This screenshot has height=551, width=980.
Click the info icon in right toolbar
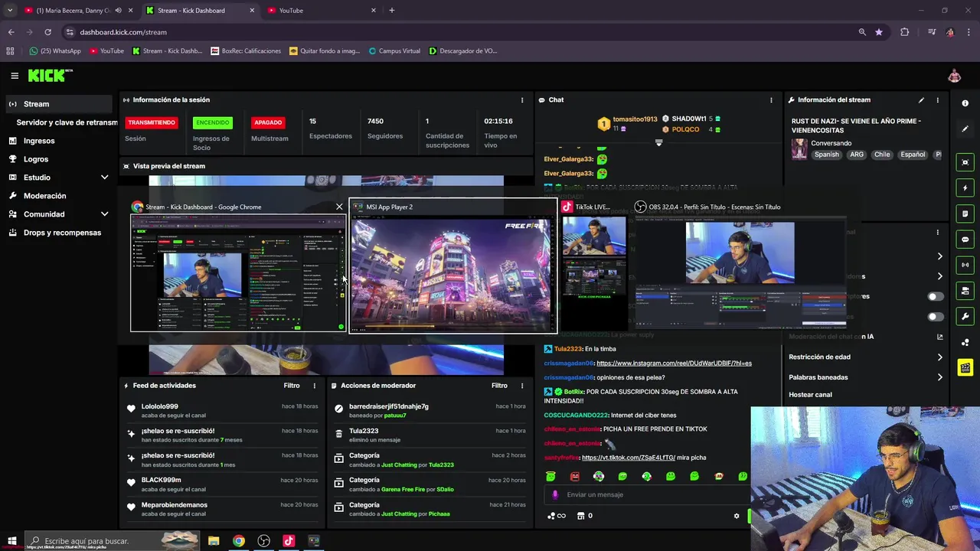click(x=965, y=103)
